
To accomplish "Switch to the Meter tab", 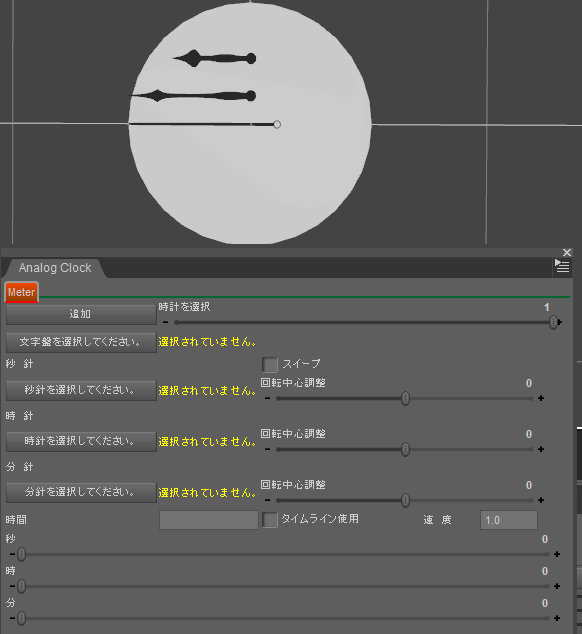I will [21, 292].
